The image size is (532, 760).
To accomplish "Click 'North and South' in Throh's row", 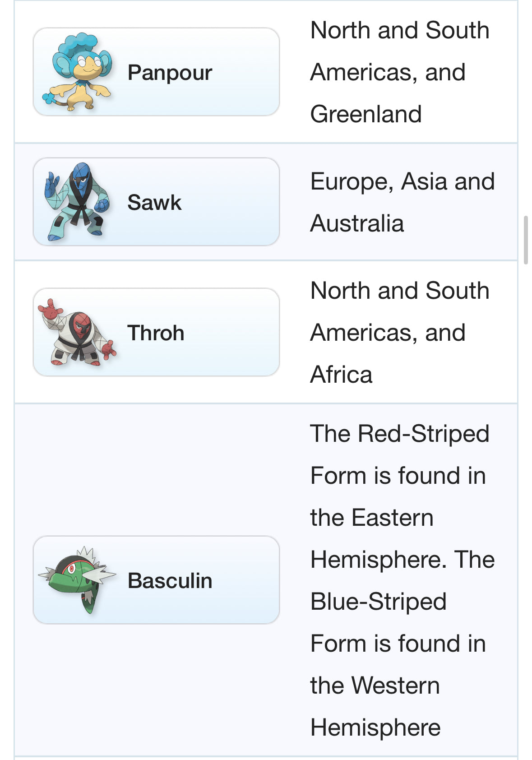I will click(x=400, y=291).
